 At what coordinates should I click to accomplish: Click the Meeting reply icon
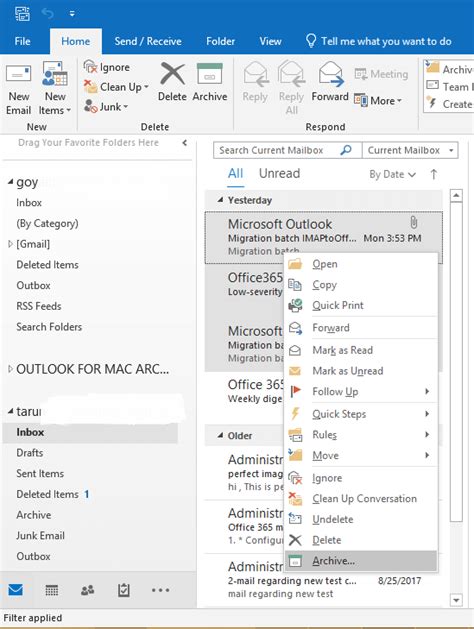(361, 74)
